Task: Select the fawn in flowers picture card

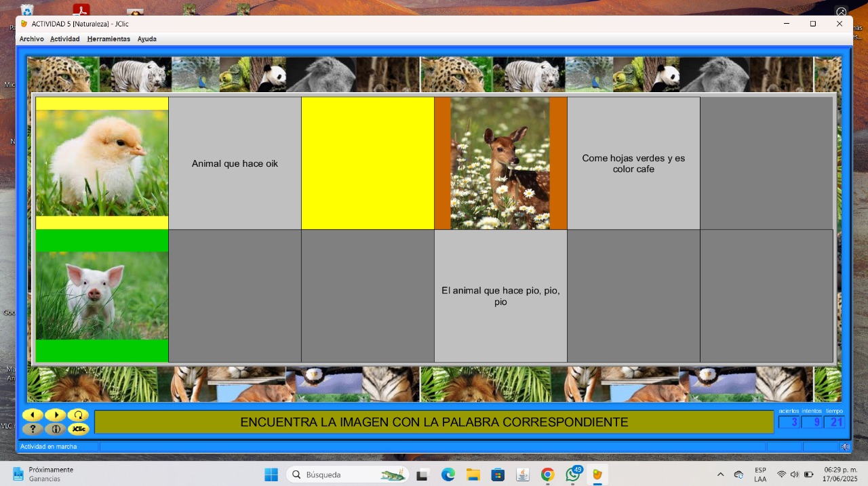Action: click(x=500, y=163)
